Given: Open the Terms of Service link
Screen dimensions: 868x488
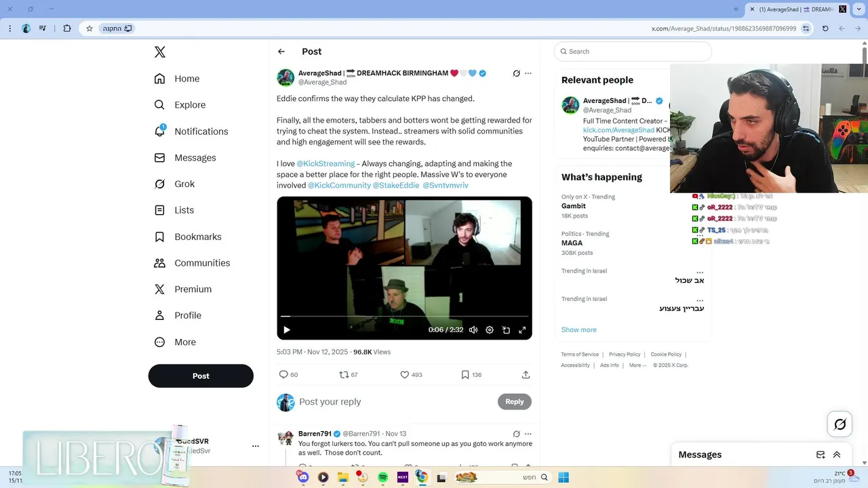Looking at the screenshot, I should [580, 354].
